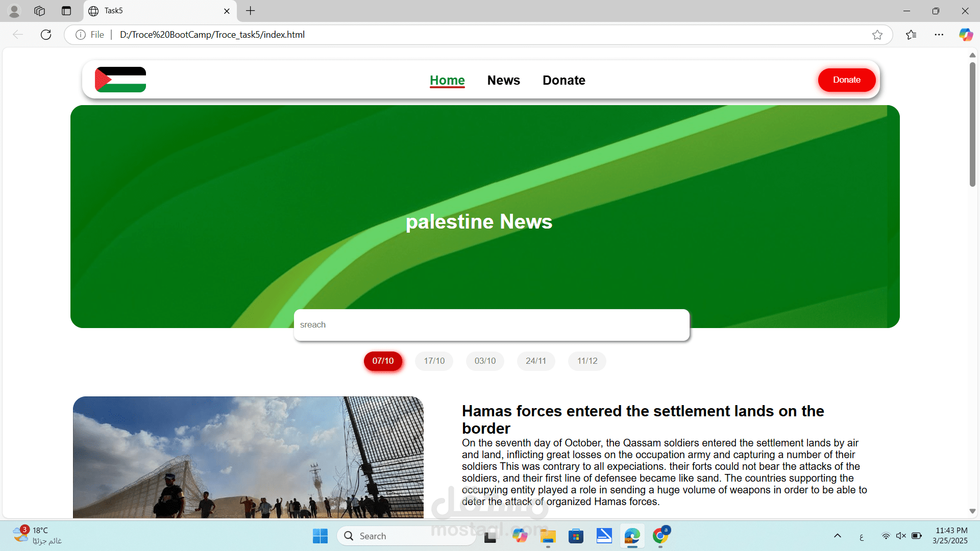Click the scrollbar down arrow
This screenshot has width=980, height=551.
[972, 511]
